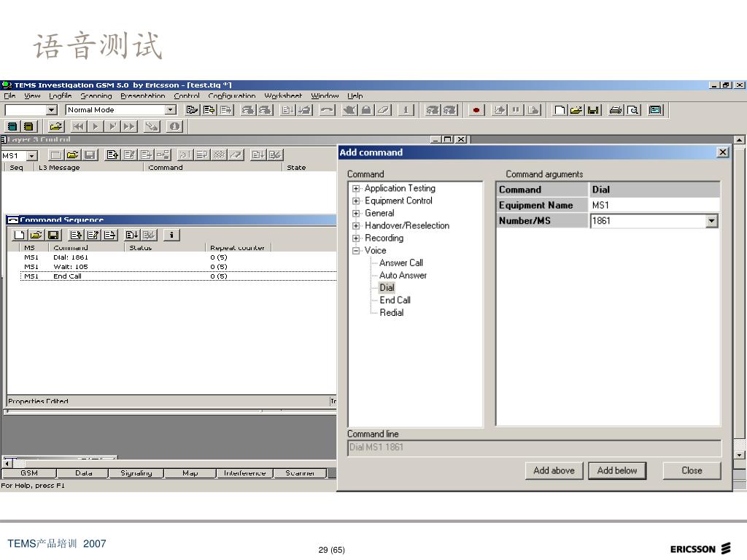747x560 pixels.
Task: Fast forward the logfile replay
Action: coord(128,126)
